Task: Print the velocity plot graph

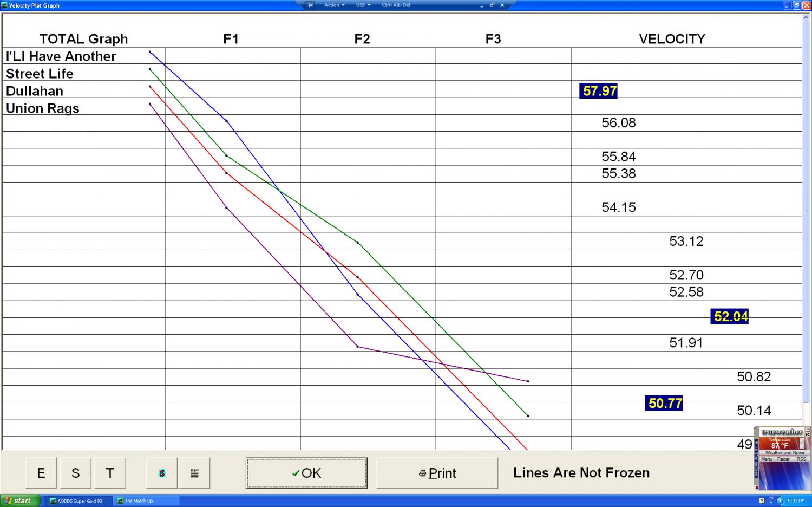Action: tap(437, 473)
